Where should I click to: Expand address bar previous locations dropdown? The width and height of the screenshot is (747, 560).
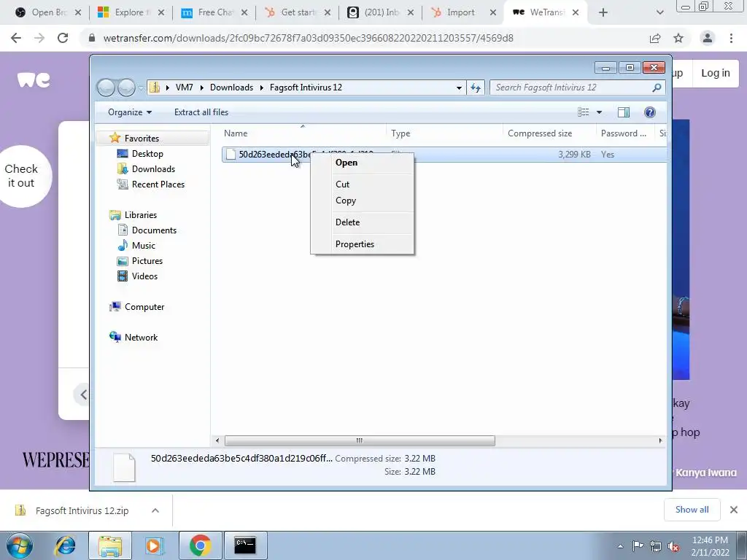click(459, 87)
